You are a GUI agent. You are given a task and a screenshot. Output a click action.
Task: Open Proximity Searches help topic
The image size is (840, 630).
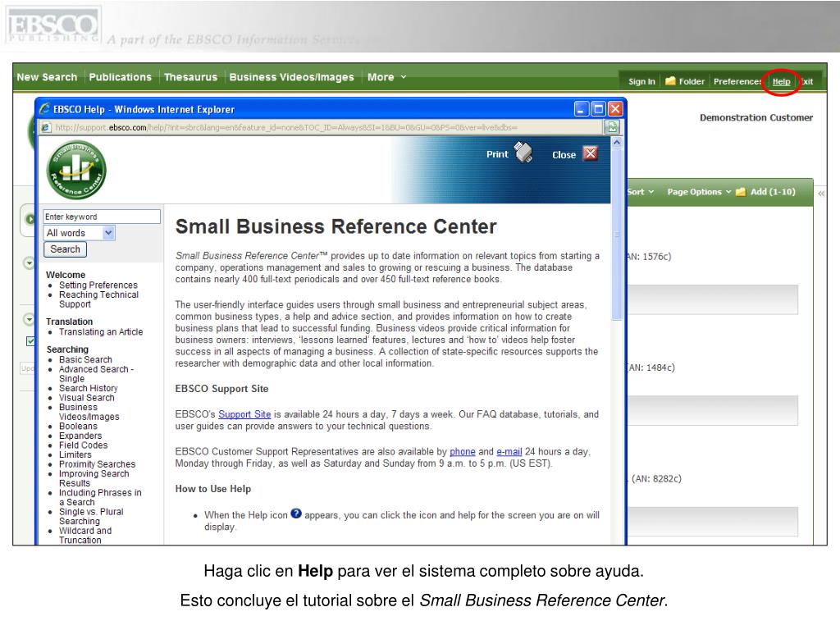(97, 464)
